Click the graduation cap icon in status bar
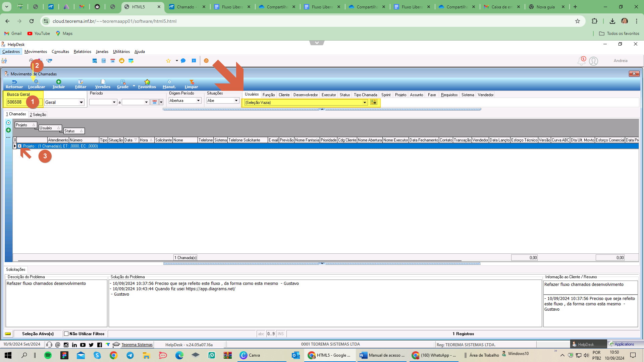 tap(116, 345)
